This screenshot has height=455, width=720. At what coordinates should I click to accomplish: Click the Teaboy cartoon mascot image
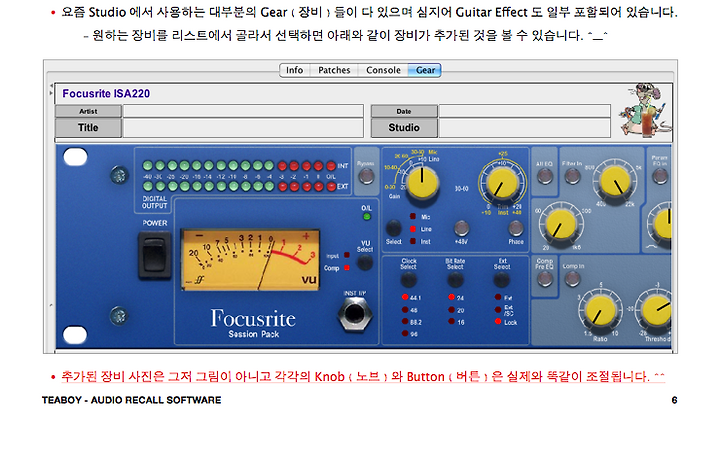[645, 110]
